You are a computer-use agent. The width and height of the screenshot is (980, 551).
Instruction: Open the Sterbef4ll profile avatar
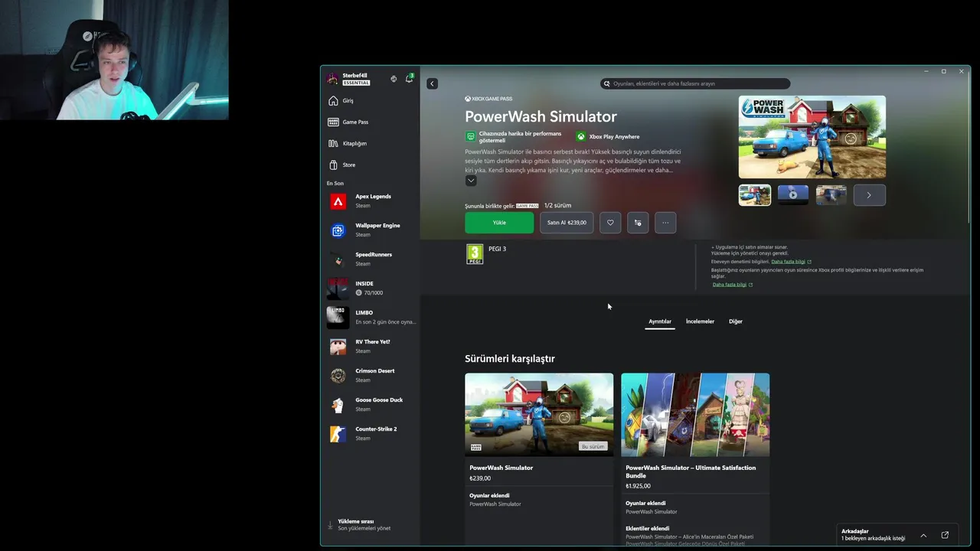coord(332,79)
